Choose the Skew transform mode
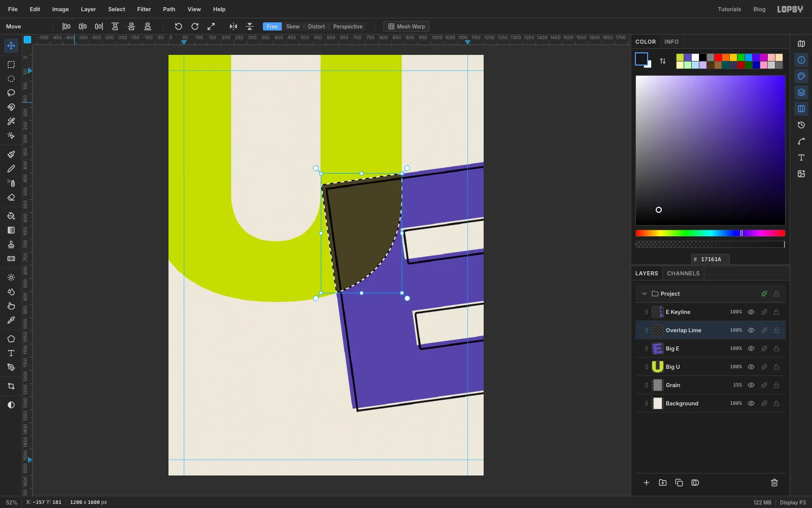This screenshot has width=812, height=508. pos(293,26)
